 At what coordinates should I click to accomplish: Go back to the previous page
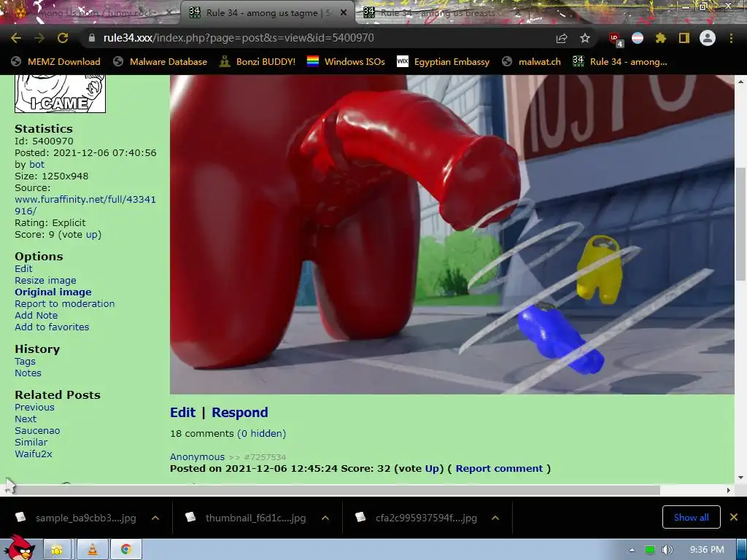click(x=16, y=38)
